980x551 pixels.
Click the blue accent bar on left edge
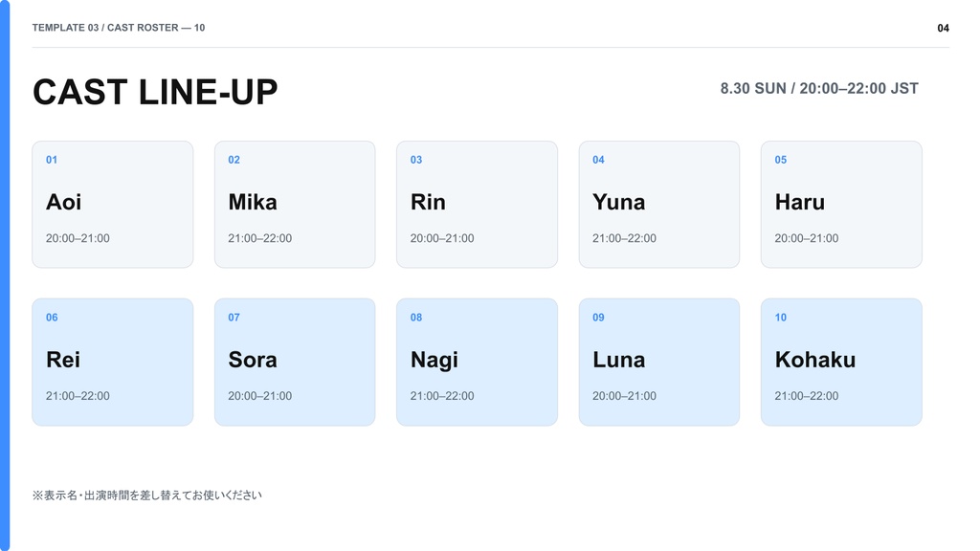point(5,275)
